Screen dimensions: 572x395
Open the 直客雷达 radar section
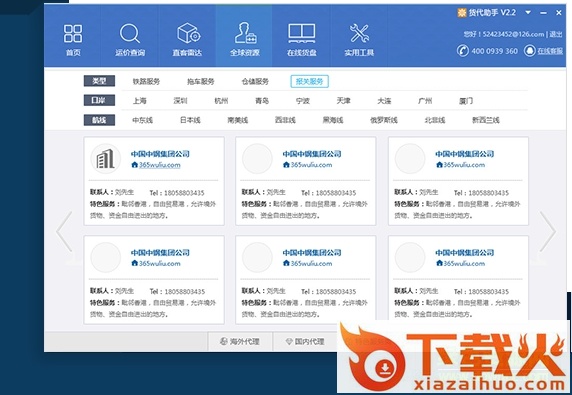pyautogui.click(x=188, y=34)
